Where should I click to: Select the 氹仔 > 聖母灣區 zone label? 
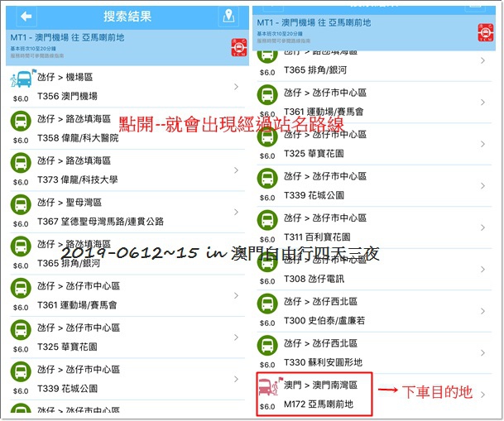(70, 203)
